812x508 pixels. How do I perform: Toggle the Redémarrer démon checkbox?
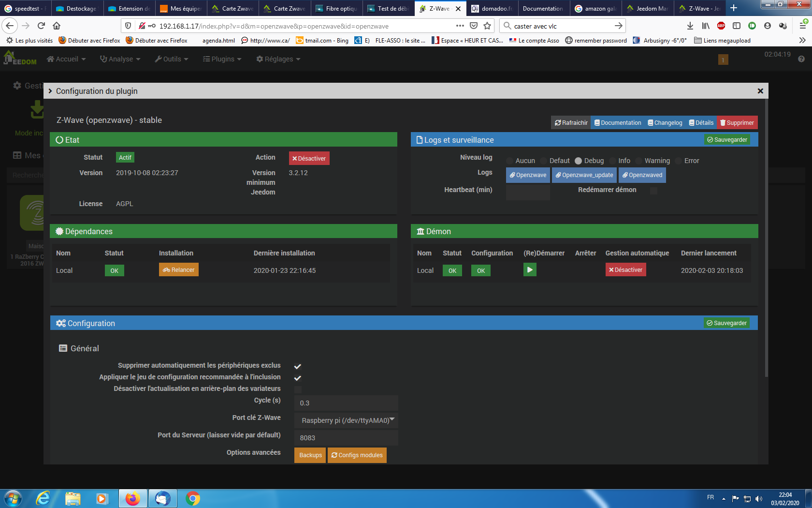[653, 191]
